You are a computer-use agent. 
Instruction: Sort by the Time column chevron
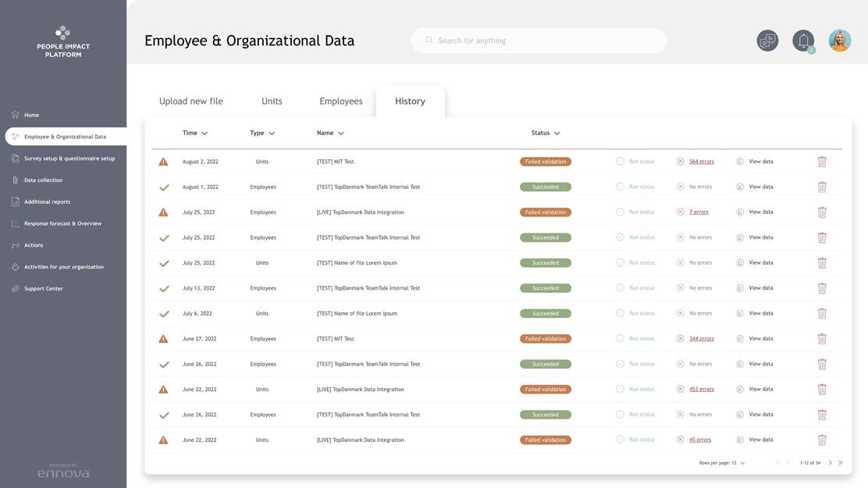205,134
